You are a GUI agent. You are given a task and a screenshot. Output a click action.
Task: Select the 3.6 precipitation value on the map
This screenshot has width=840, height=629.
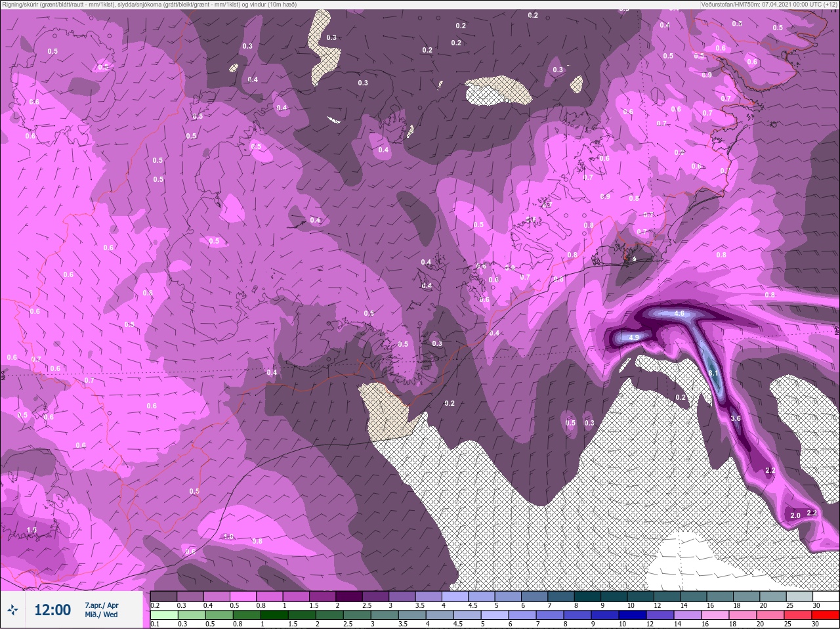coord(736,418)
